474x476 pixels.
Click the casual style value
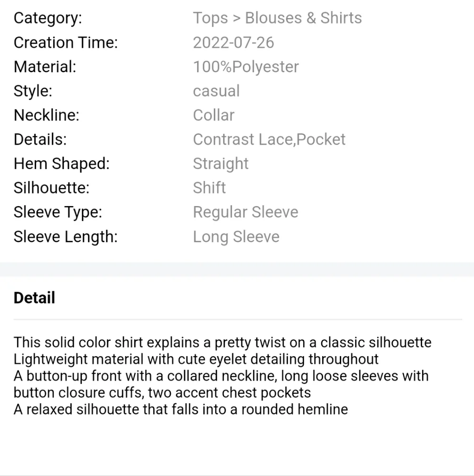pyautogui.click(x=217, y=91)
